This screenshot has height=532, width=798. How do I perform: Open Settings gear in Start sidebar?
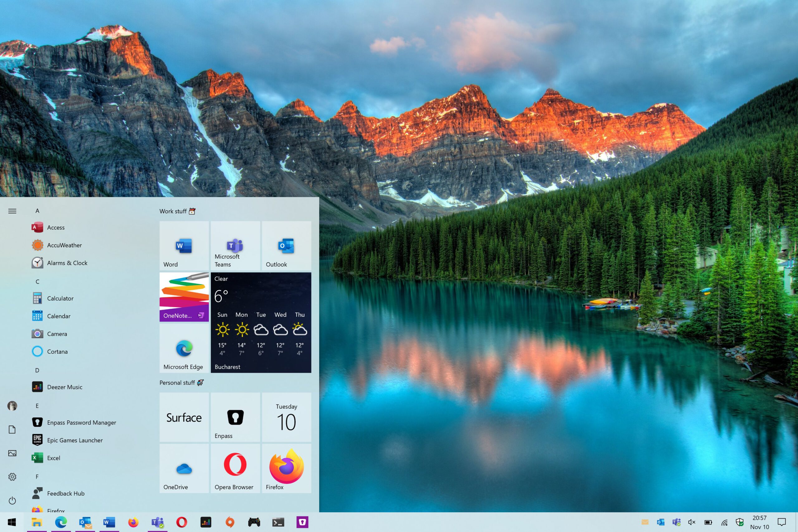(x=12, y=477)
